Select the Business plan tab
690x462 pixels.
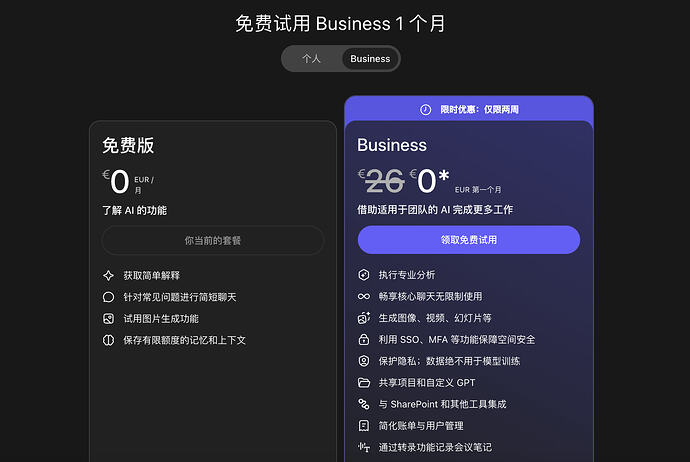click(370, 59)
